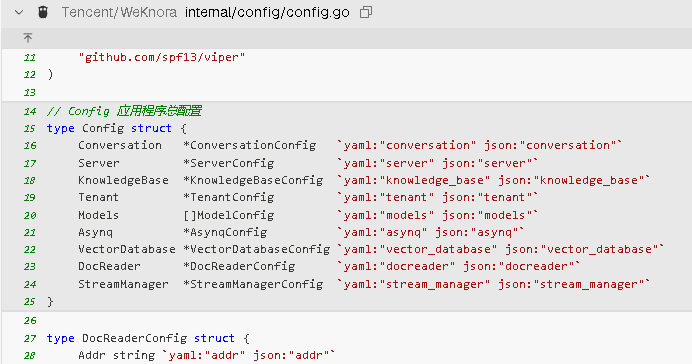The width and height of the screenshot is (692, 364).
Task: Click the KnowledgeBase field name
Action: coord(124,180)
